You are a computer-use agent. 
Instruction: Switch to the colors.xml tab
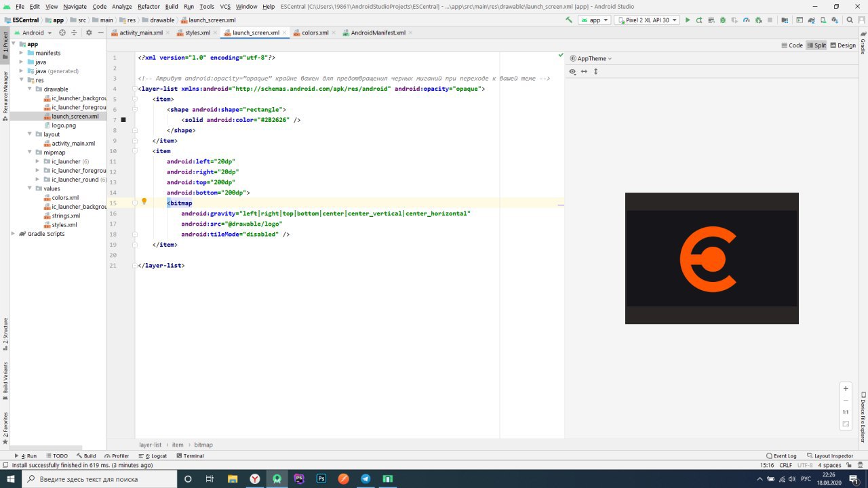pyautogui.click(x=315, y=33)
